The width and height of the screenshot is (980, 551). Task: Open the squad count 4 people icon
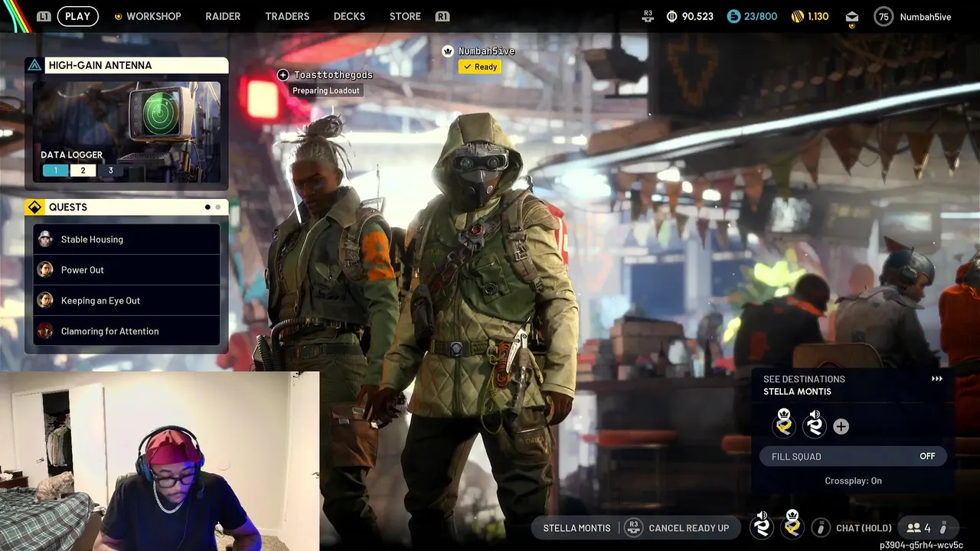918,528
